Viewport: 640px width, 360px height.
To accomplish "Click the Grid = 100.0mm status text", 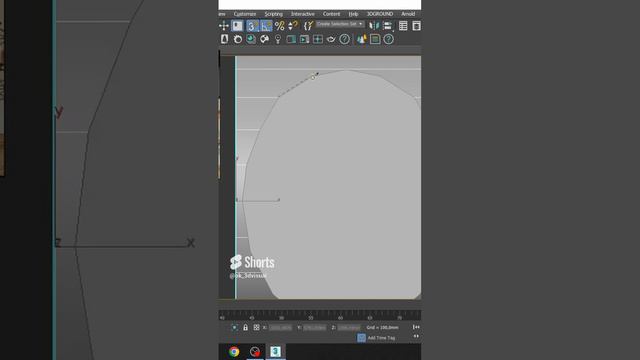I will [x=382, y=327].
